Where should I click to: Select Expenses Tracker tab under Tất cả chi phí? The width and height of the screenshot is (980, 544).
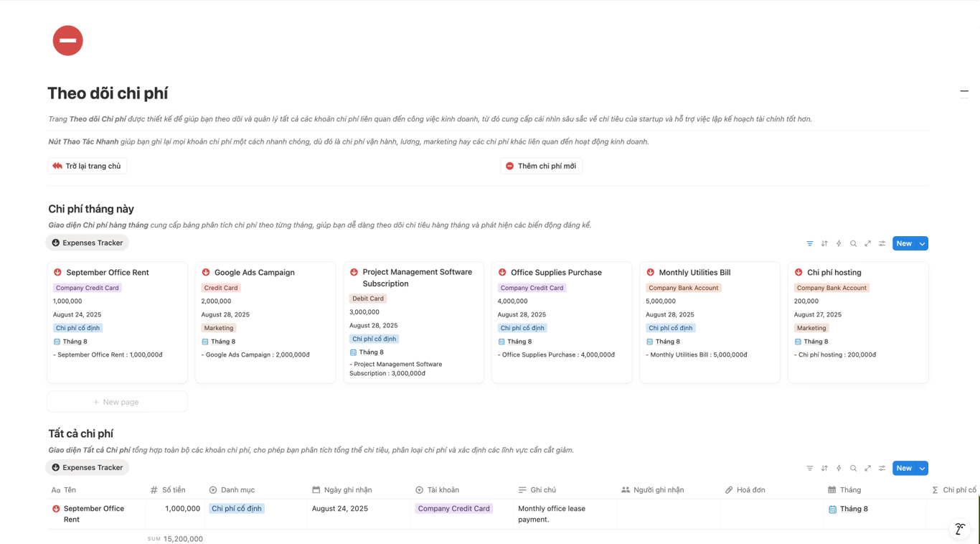coord(87,467)
